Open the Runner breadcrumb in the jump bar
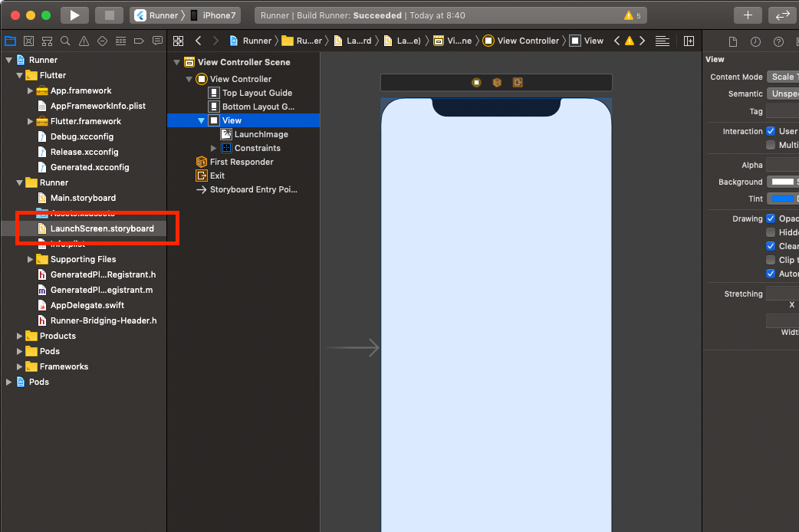This screenshot has width=799, height=532. [x=251, y=41]
